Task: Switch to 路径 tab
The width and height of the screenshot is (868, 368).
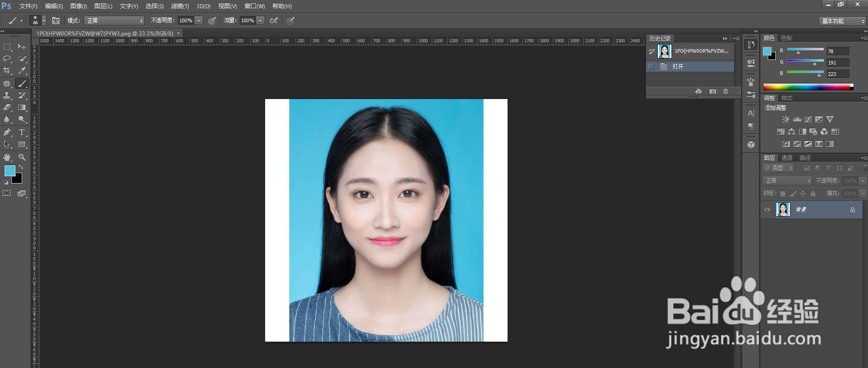Action: click(805, 158)
